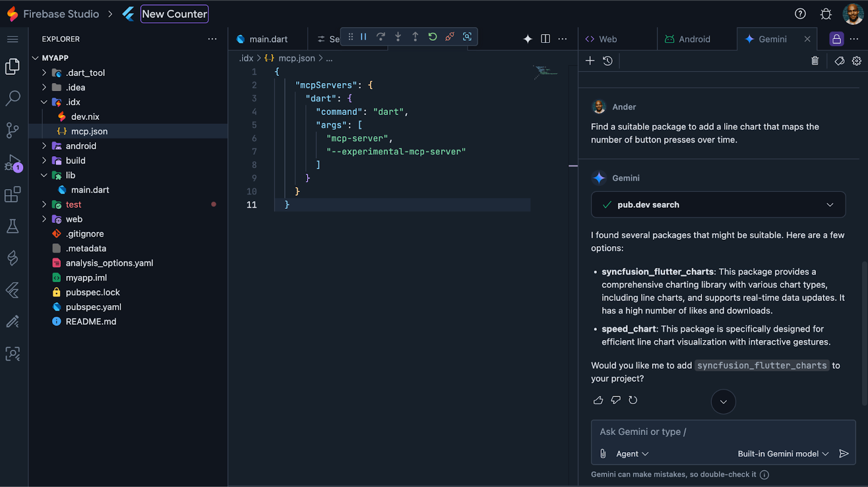Pause the debug session

coord(363,37)
